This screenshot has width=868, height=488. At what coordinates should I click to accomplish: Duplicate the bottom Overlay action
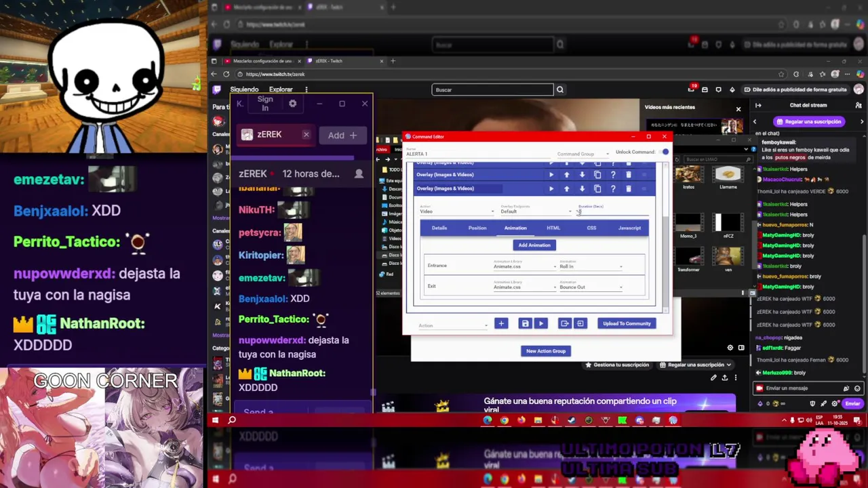(x=597, y=188)
